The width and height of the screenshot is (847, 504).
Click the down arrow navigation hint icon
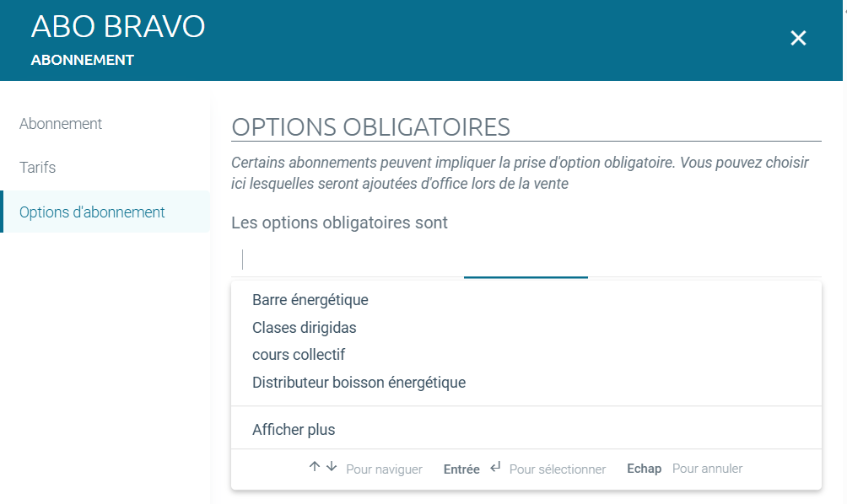331,467
